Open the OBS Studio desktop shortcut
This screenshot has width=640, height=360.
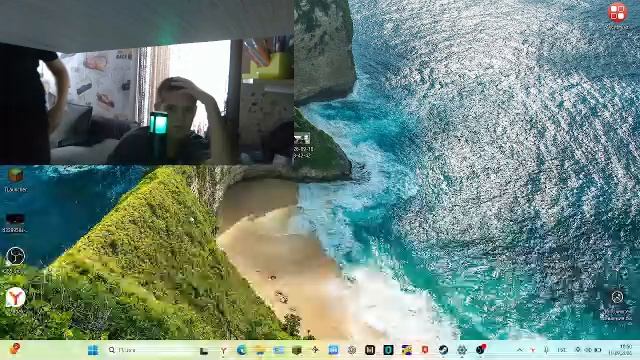click(16, 260)
